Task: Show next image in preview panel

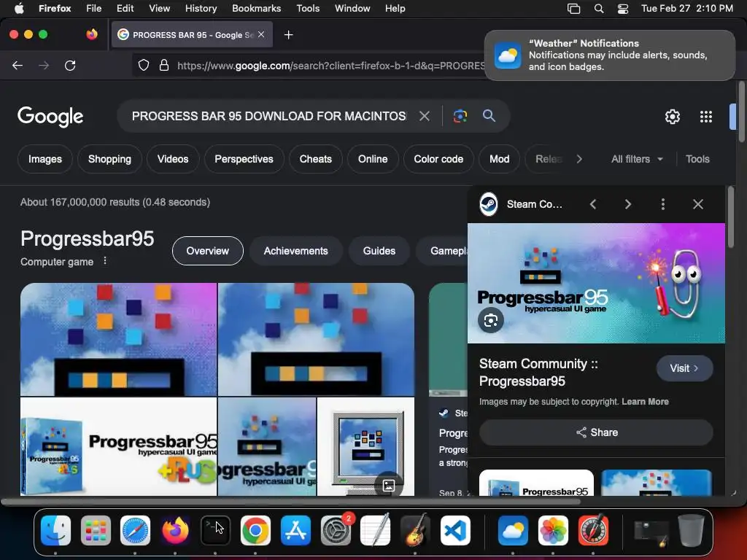Action: coord(628,204)
